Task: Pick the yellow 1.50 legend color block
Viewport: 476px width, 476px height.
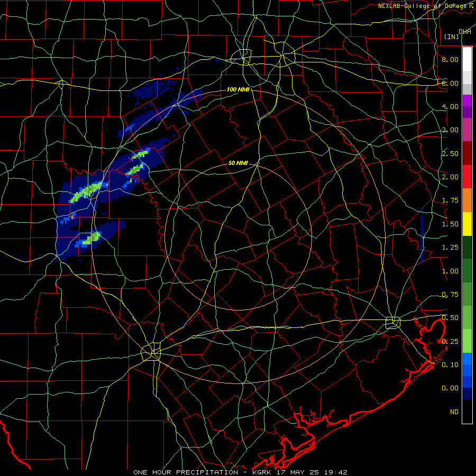Action: pos(467,224)
